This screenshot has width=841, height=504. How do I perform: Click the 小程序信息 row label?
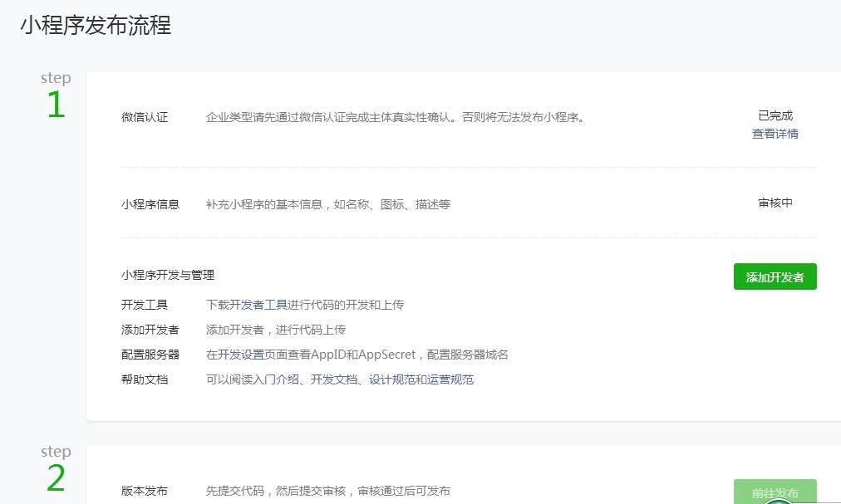(150, 204)
